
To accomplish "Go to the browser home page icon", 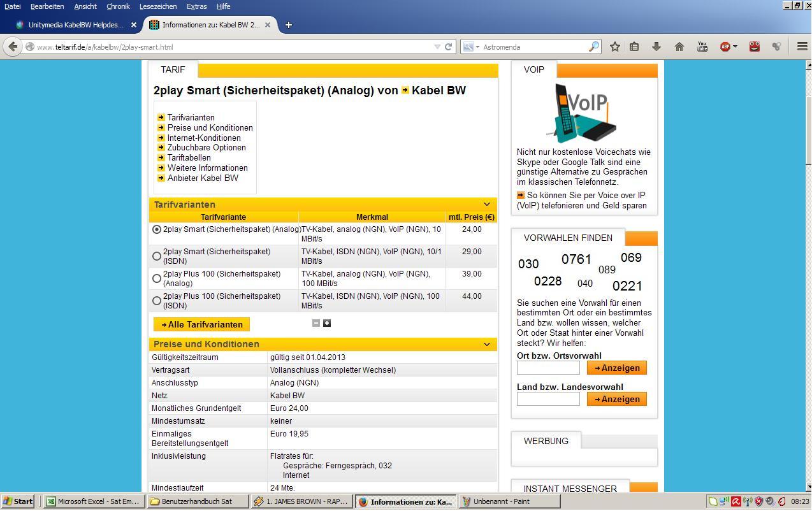I will click(679, 47).
